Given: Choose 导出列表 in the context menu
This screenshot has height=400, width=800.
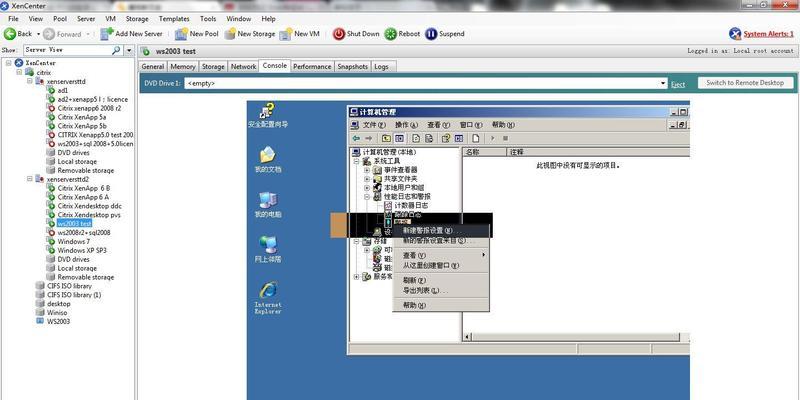Looking at the screenshot, I should click(442, 290).
